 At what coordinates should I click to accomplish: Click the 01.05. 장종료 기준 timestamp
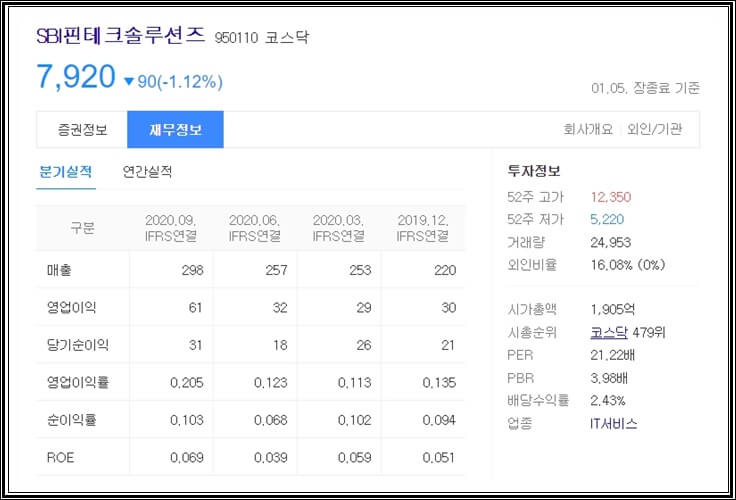[645, 88]
